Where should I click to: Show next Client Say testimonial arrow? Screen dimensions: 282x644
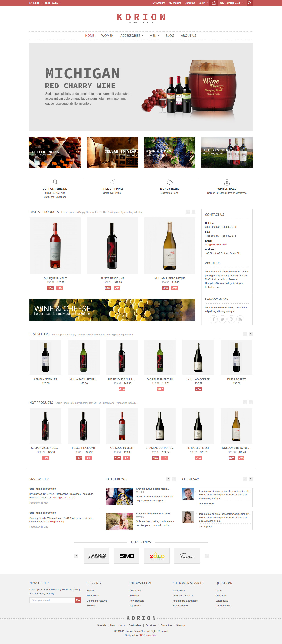(x=250, y=479)
